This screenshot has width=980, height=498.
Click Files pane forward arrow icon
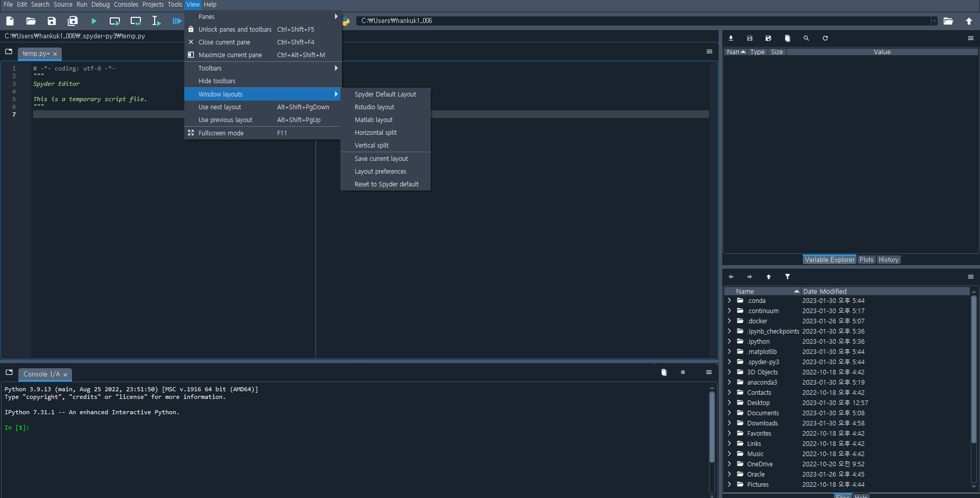click(x=750, y=277)
